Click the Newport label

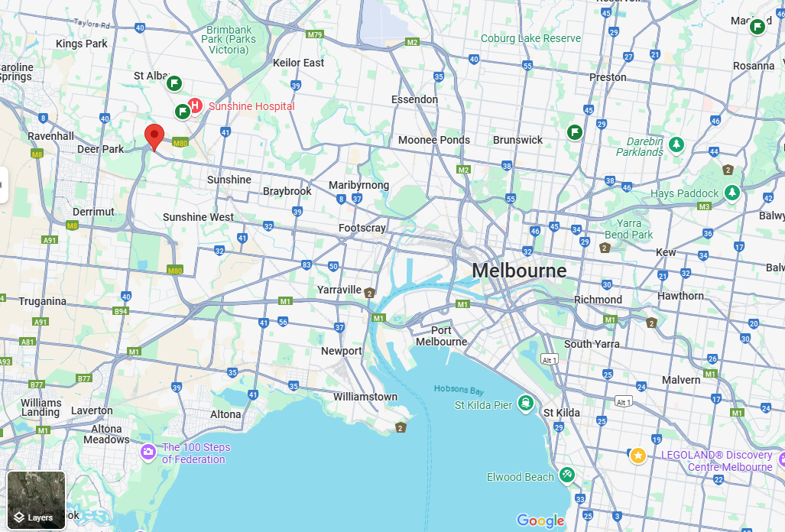point(342,352)
